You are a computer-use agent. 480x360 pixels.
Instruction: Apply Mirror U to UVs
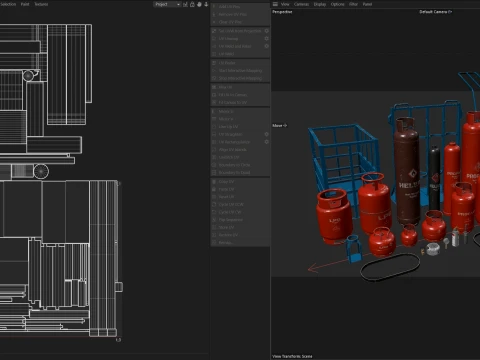(x=240, y=111)
